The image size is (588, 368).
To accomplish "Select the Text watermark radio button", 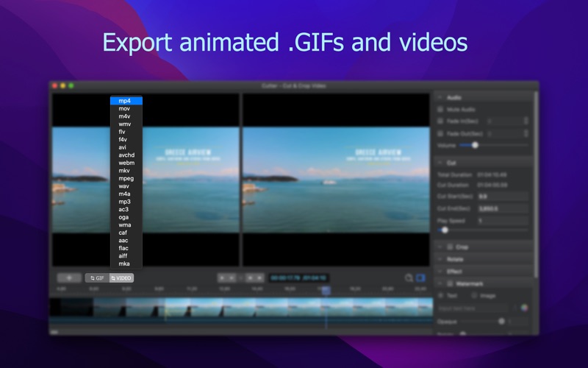I will (440, 296).
